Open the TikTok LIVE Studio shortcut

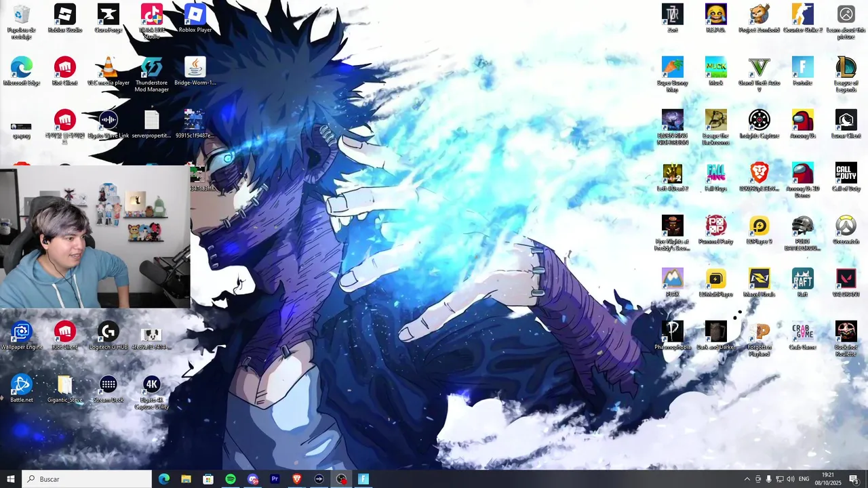(x=152, y=21)
